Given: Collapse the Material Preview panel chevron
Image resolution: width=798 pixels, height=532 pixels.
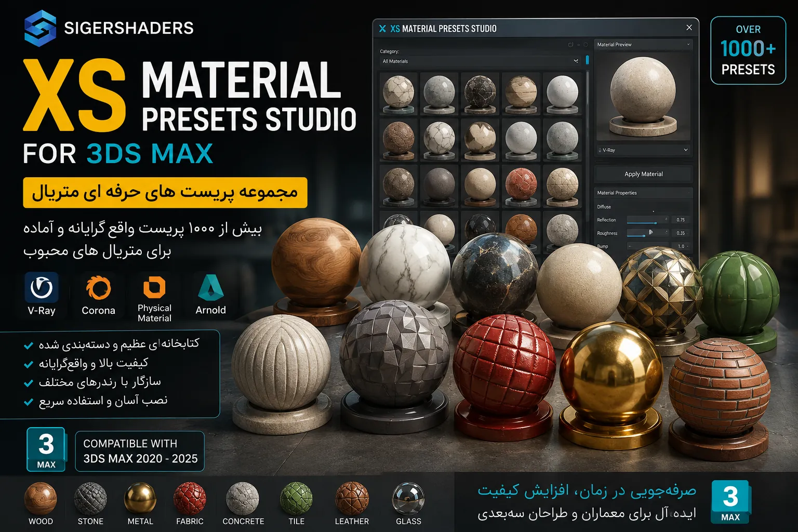Looking at the screenshot, I should point(688,45).
